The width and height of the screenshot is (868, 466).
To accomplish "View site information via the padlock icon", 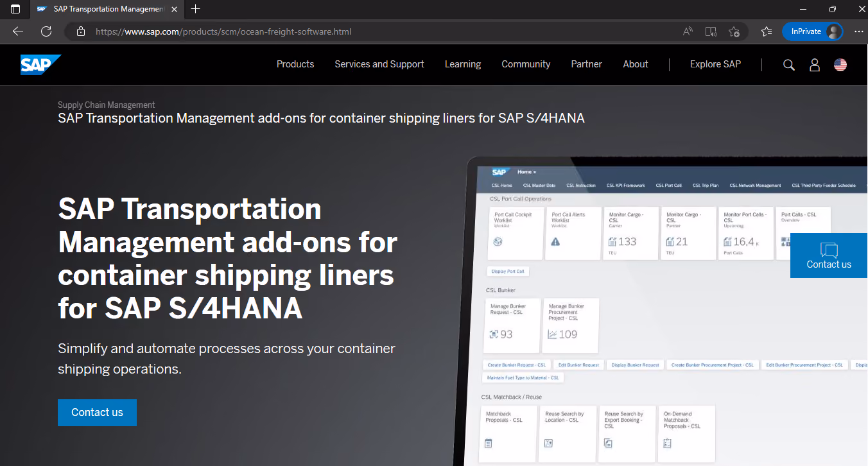I will (80, 31).
